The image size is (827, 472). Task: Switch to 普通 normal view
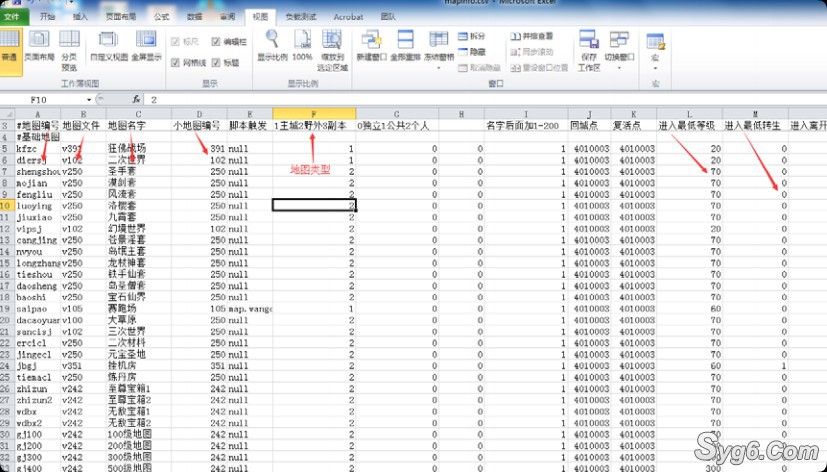[11, 52]
